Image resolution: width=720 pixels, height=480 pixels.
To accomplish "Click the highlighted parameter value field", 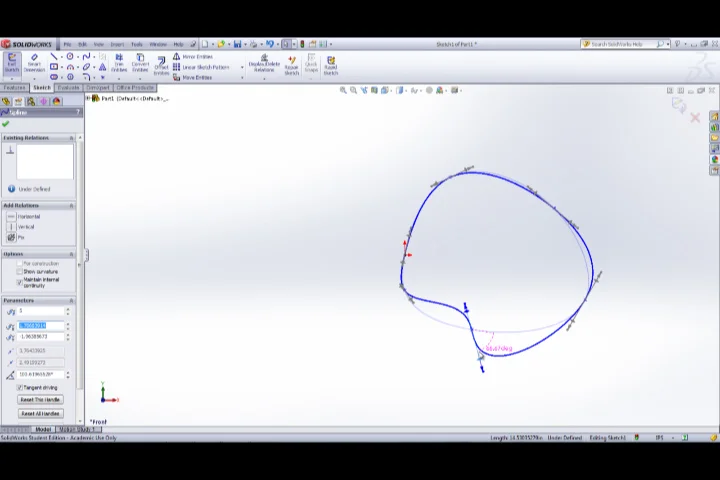I will (x=40, y=326).
